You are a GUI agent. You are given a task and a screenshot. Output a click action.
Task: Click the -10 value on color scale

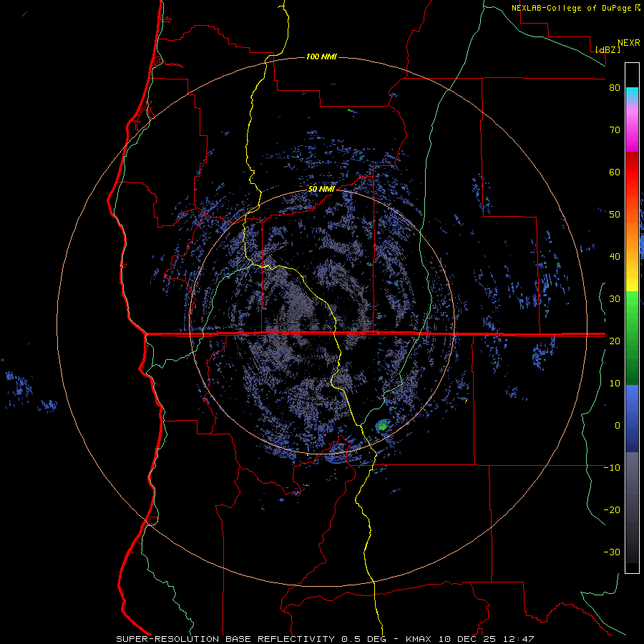[x=612, y=468]
